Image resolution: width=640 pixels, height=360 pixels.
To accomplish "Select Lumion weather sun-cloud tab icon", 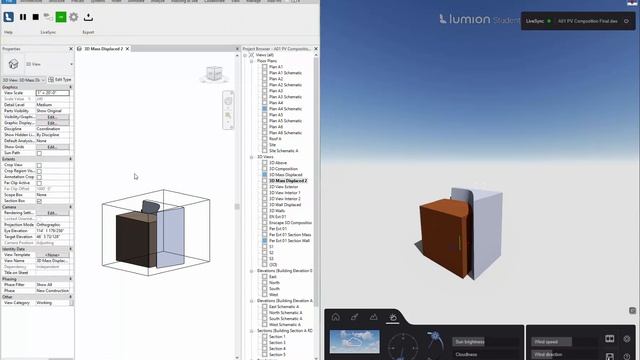I will click(x=393, y=317).
